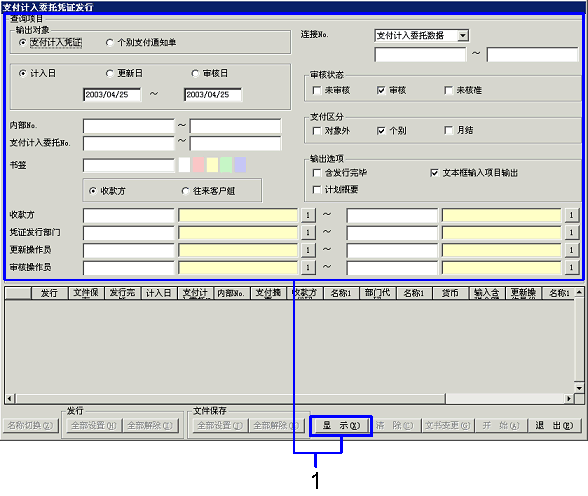Click lookup button beside first 凭证发行部门 field
This screenshot has height=496, width=588.
click(x=308, y=232)
